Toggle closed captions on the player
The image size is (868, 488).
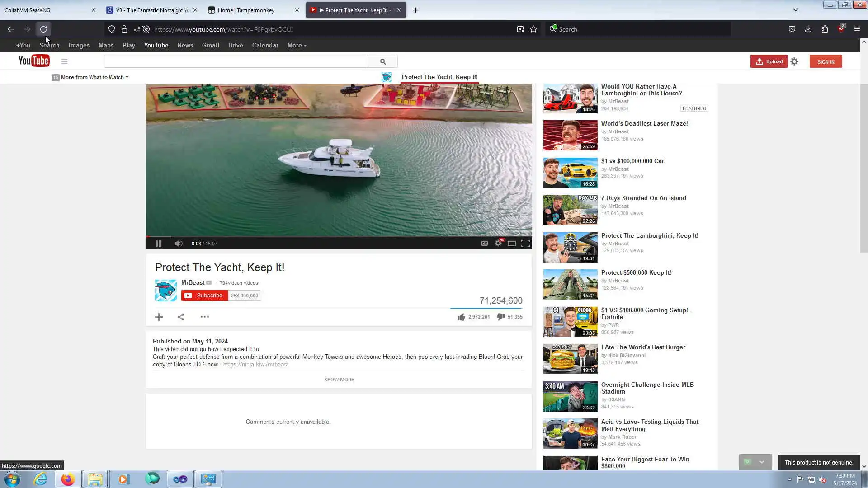(x=484, y=244)
